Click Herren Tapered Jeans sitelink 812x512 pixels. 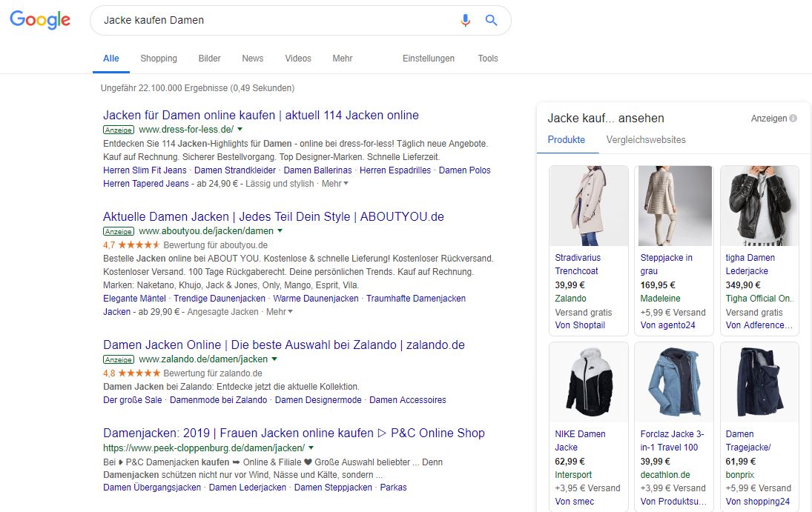tap(146, 184)
